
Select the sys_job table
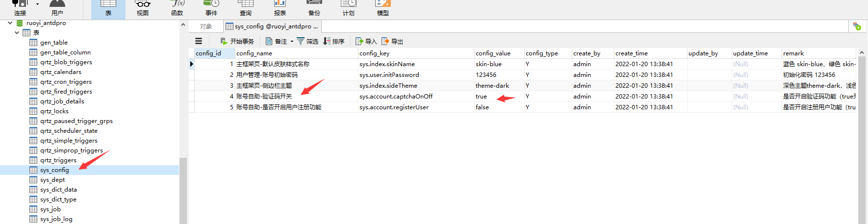click(51, 209)
